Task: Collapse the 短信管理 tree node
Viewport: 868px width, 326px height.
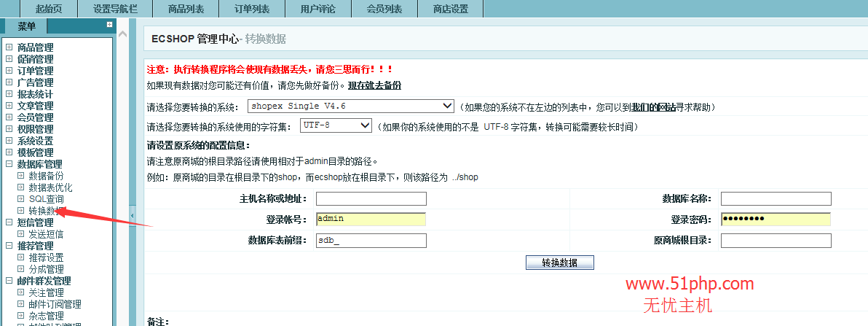Action: click(9, 222)
